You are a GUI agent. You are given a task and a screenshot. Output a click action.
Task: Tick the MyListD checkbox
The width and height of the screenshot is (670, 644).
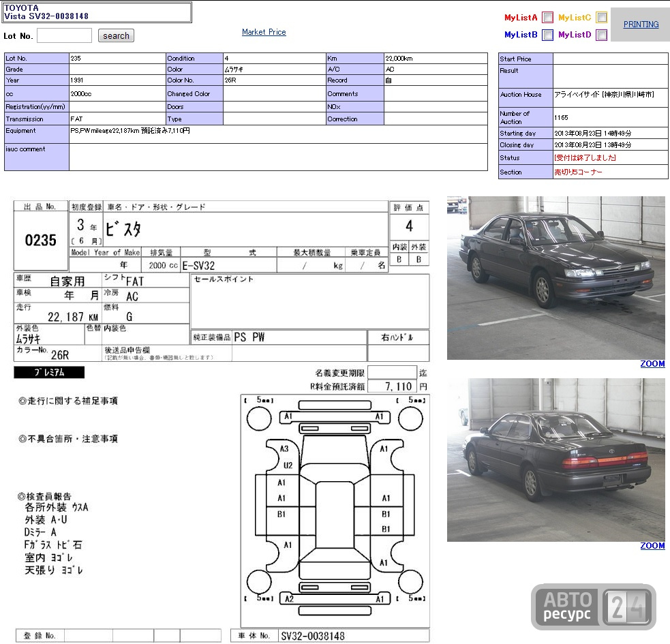pyautogui.click(x=602, y=35)
